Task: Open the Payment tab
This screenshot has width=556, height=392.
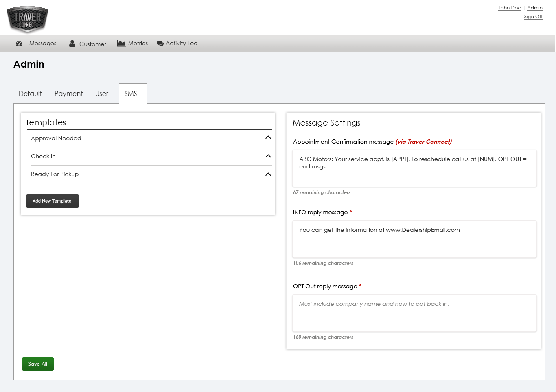Action: (68, 94)
